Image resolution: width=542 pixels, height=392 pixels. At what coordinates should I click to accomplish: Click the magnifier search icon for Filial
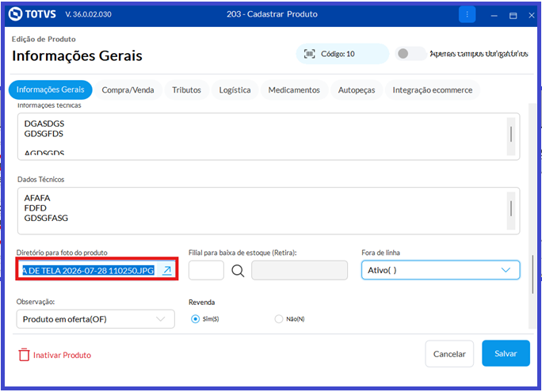(x=238, y=270)
